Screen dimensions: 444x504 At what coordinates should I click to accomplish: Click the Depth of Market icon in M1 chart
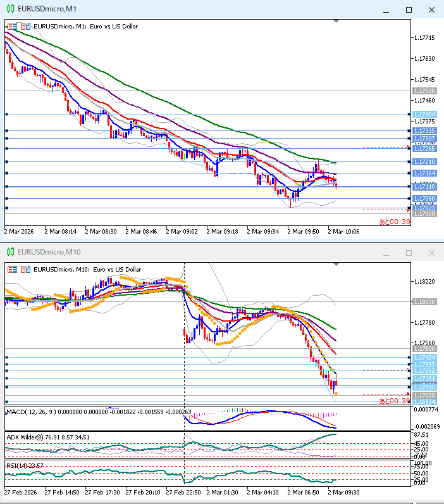[x=12, y=26]
